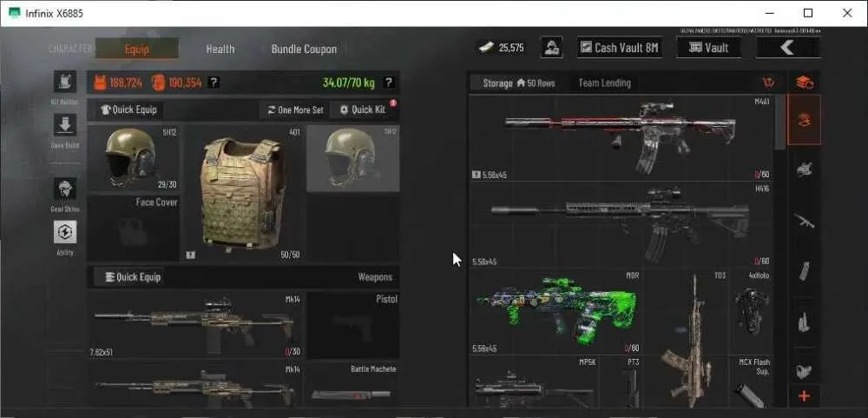Viewport: 868px width, 418px height.
Task: Click the One More Set button
Action: pyautogui.click(x=295, y=109)
